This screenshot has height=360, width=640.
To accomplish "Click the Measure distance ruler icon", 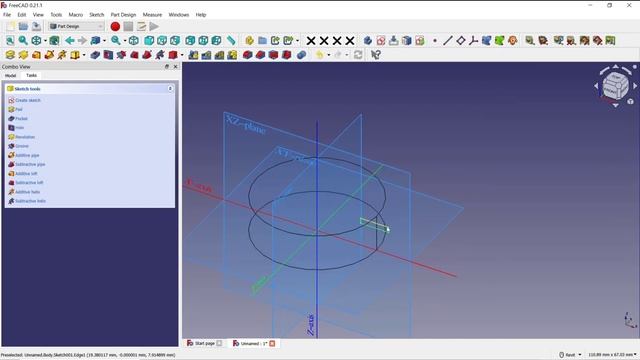I will 231,40.
